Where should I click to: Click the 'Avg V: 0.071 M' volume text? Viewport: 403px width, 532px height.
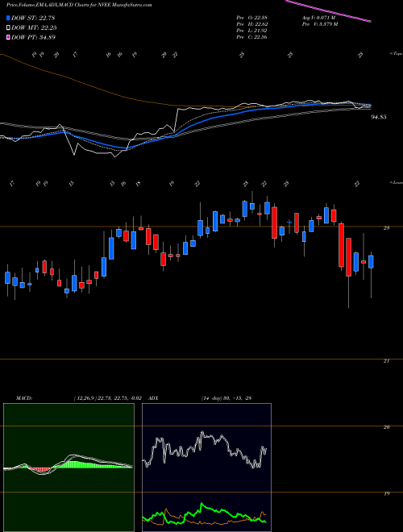pyautogui.click(x=319, y=18)
